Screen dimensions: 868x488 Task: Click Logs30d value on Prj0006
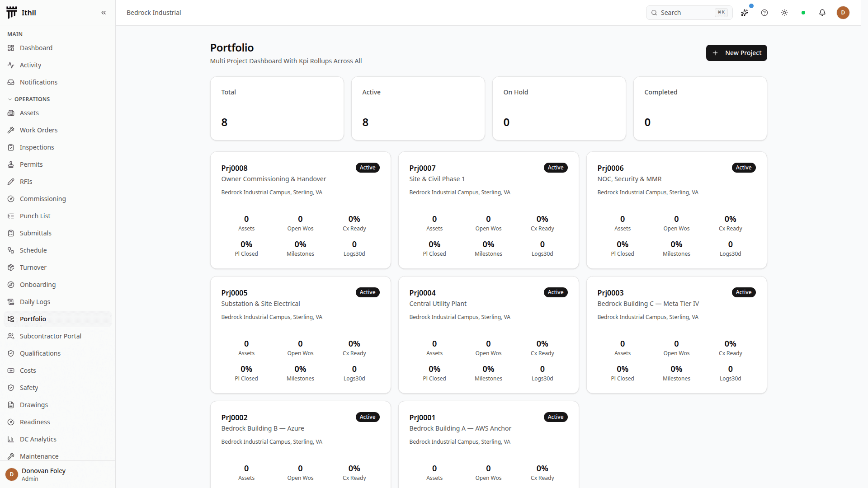[x=731, y=244]
